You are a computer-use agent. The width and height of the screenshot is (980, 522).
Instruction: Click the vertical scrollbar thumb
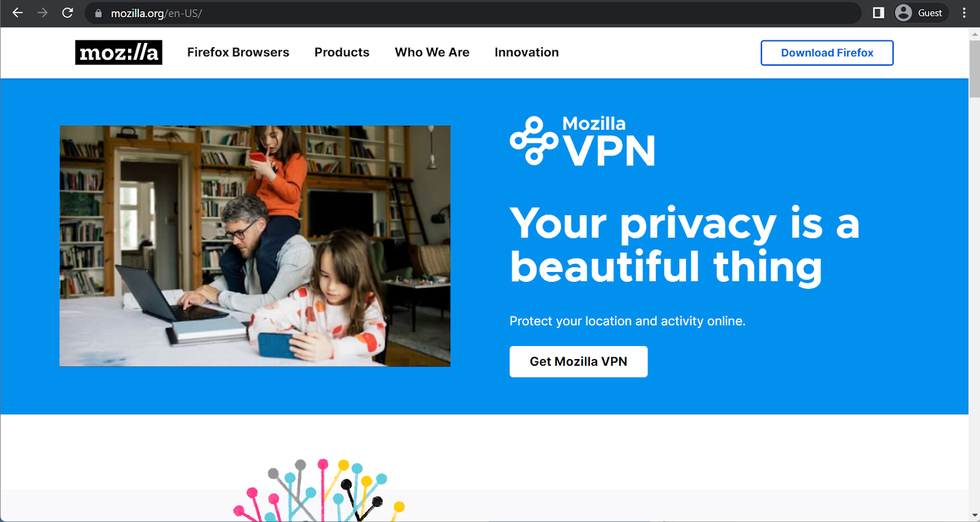(974, 69)
